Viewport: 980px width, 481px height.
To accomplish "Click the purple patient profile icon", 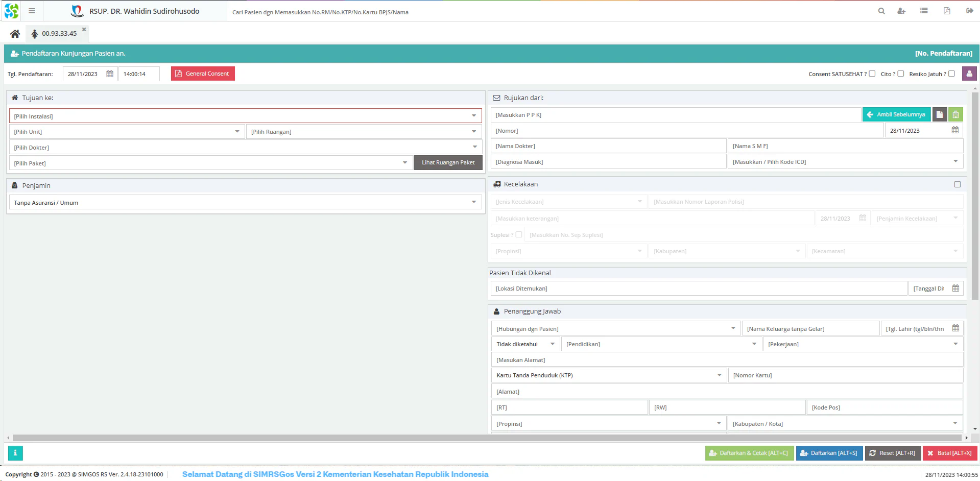I will (x=969, y=74).
